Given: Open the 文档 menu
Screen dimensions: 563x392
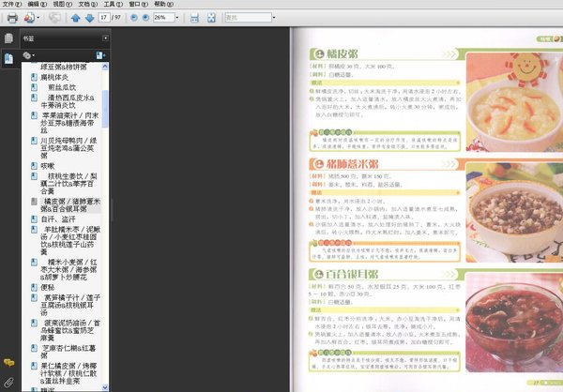Looking at the screenshot, I should click(x=88, y=4).
